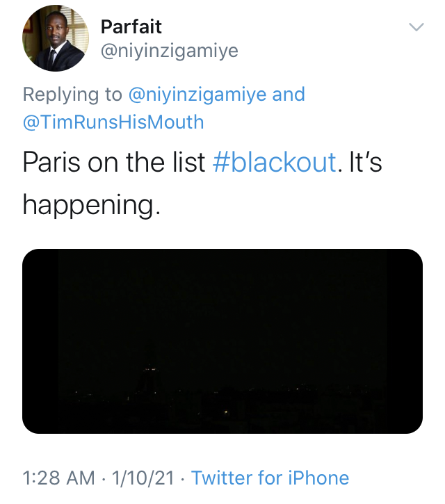This screenshot has width=445, height=504.
Task: Click the display name Parfait
Action: pyautogui.click(x=131, y=26)
